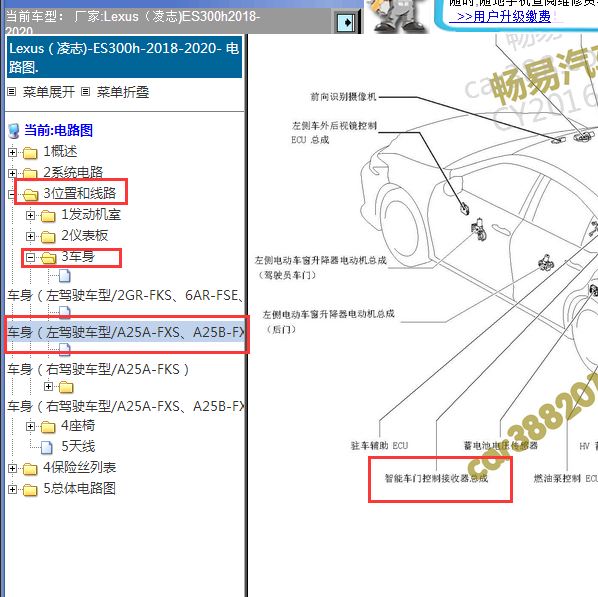598x597 pixels.
Task: Click the 5天线 document icon
Action: 47,447
